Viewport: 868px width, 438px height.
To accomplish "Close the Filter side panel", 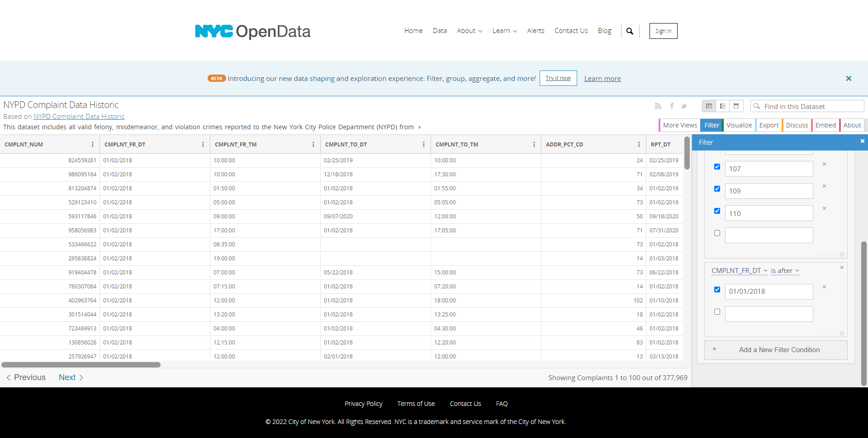I will (x=862, y=141).
